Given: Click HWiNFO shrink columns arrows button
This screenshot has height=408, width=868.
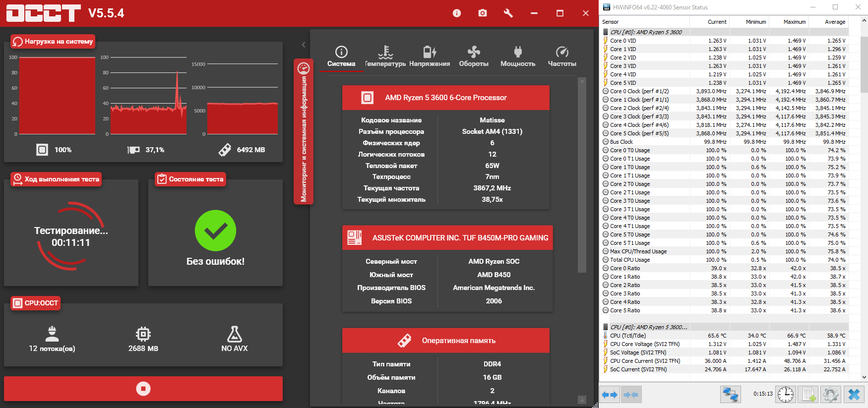Looking at the screenshot, I should click(630, 395).
